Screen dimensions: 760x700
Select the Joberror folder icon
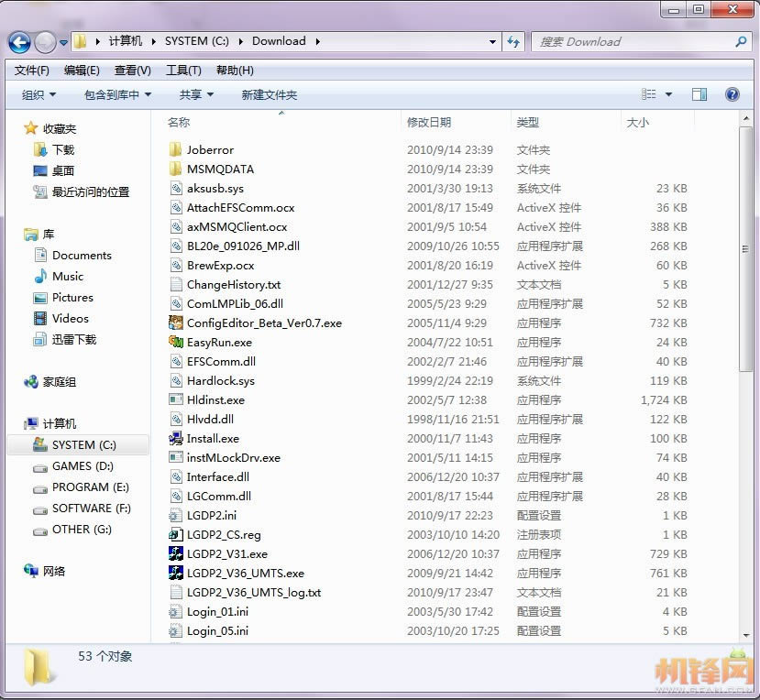coord(177,149)
